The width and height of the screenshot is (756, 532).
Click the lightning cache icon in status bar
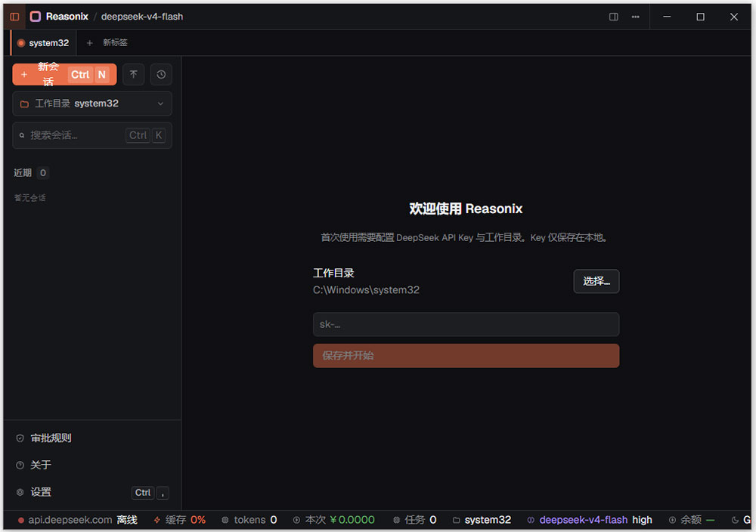(157, 520)
